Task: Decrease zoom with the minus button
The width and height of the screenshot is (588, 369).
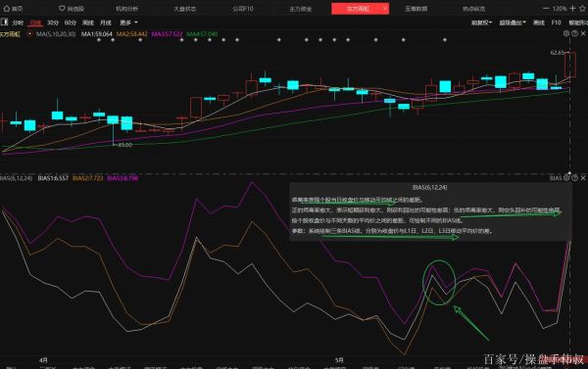Action: [x=546, y=8]
